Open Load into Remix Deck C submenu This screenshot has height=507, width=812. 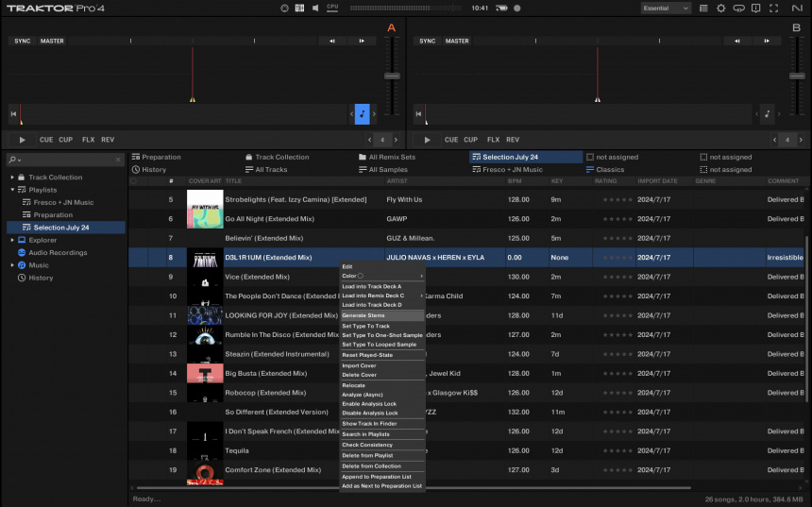(x=382, y=296)
